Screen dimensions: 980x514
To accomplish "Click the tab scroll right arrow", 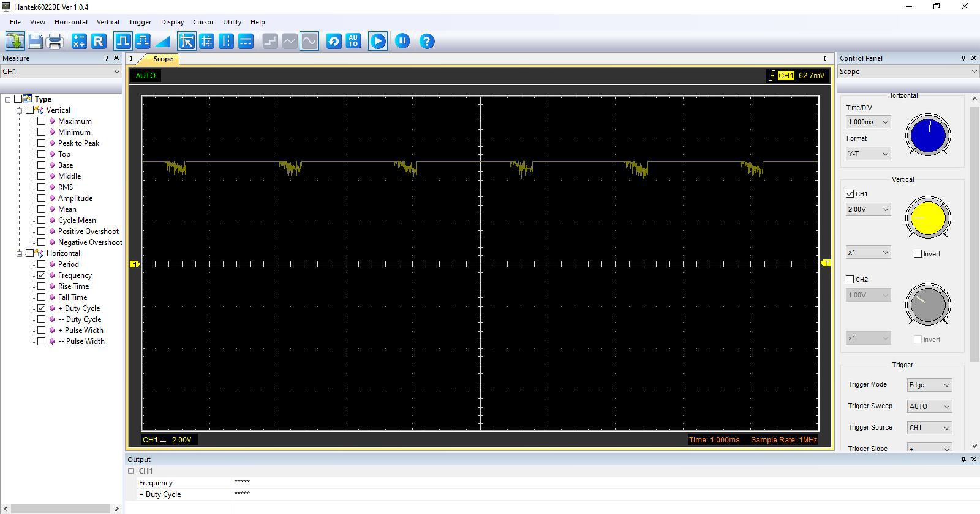I will (x=825, y=59).
